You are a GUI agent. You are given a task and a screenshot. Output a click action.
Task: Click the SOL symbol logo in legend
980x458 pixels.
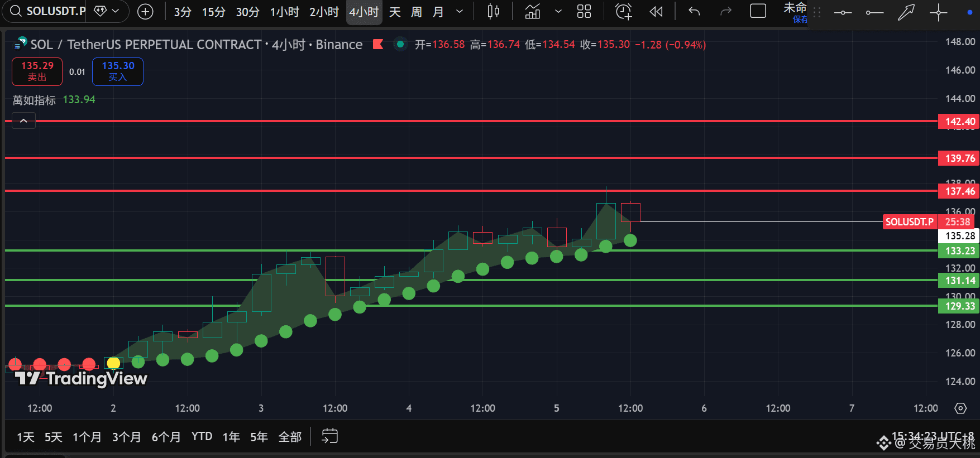21,44
